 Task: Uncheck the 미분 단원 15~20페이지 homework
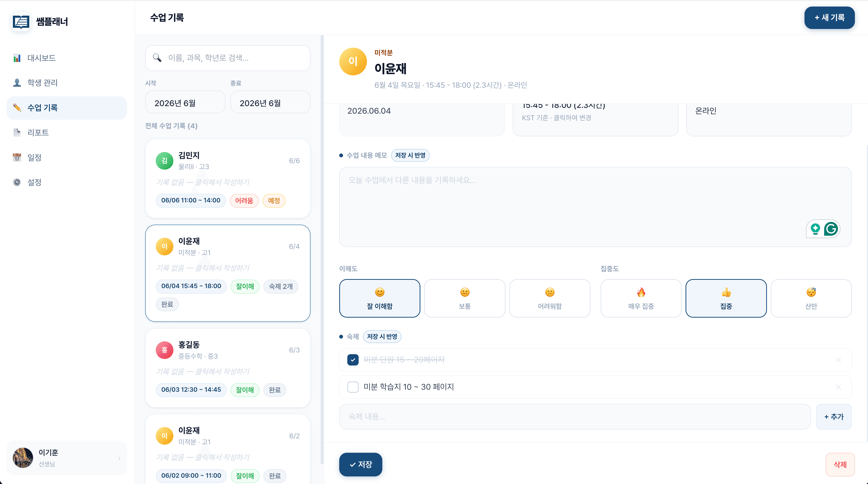[353, 360]
